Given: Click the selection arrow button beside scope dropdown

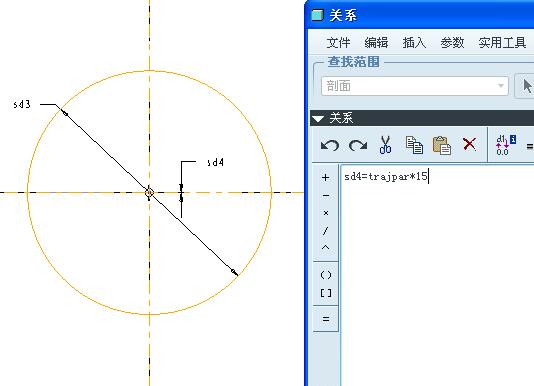Looking at the screenshot, I should [525, 86].
